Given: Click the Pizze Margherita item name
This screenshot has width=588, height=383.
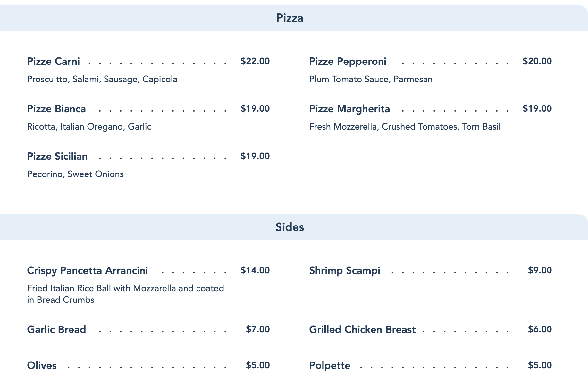Looking at the screenshot, I should pos(349,109).
